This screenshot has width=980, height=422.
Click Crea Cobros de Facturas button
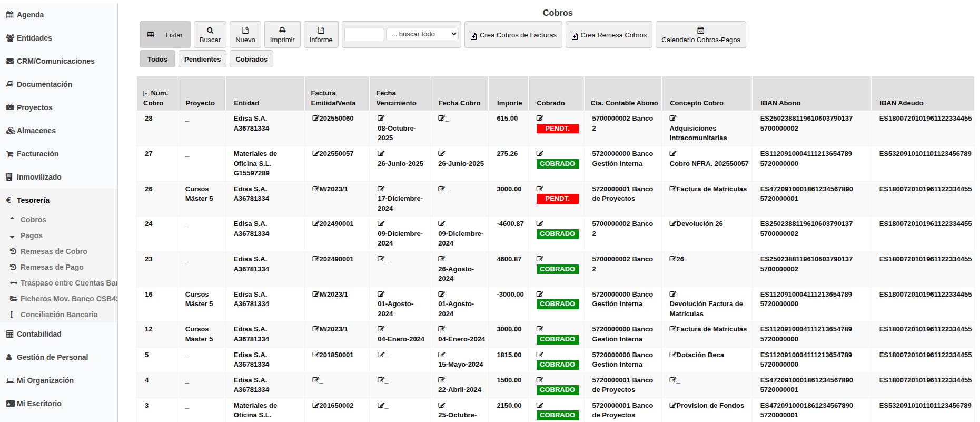pos(513,35)
